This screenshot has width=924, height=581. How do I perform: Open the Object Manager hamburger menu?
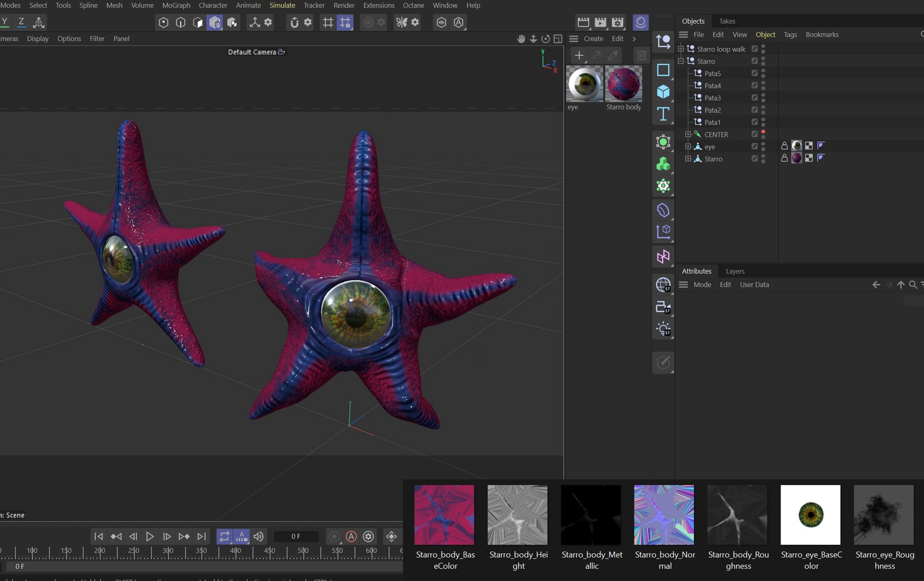coord(683,34)
